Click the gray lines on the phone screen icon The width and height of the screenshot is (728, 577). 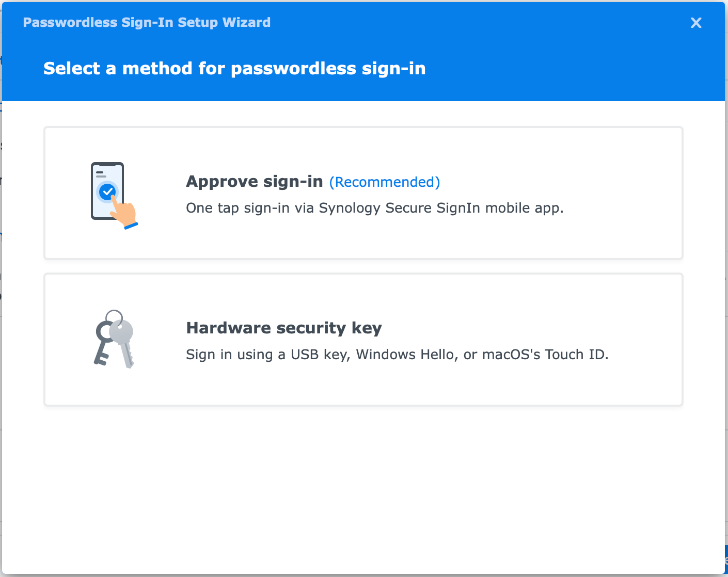(x=101, y=174)
